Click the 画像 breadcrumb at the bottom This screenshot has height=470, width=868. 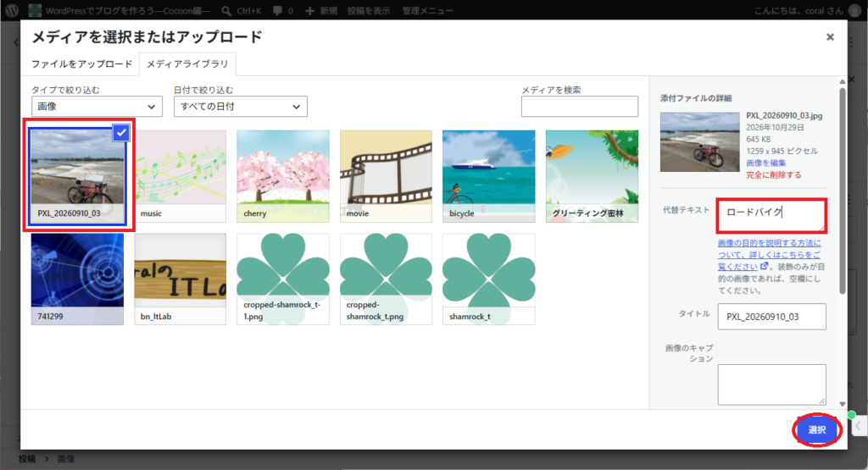66,459
